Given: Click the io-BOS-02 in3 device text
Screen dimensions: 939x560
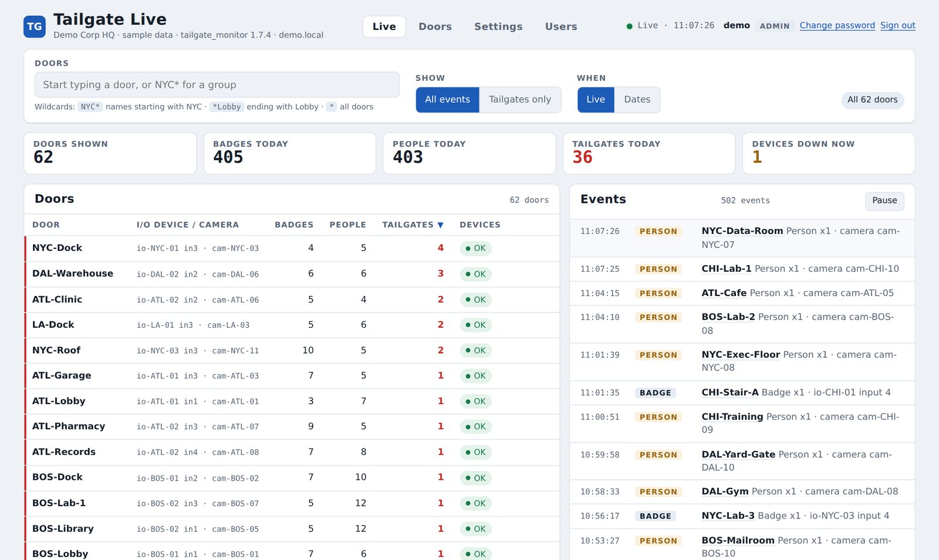Looking at the screenshot, I should (x=167, y=504).
